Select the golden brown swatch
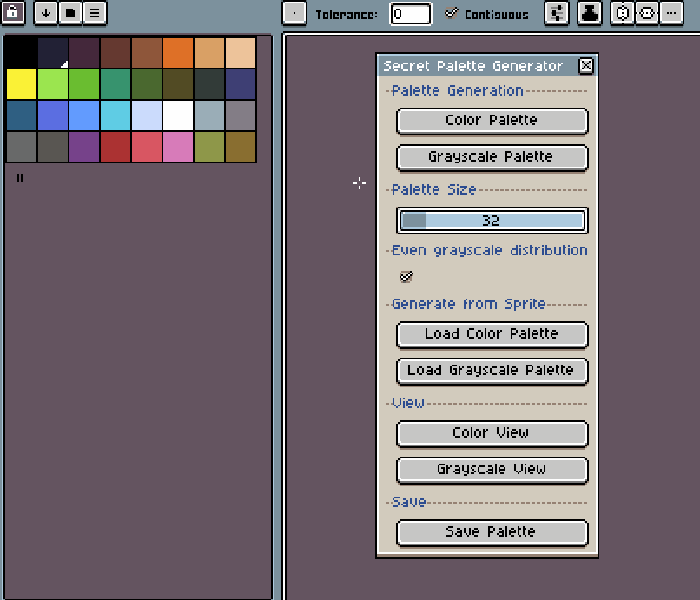700x600 pixels. click(241, 147)
